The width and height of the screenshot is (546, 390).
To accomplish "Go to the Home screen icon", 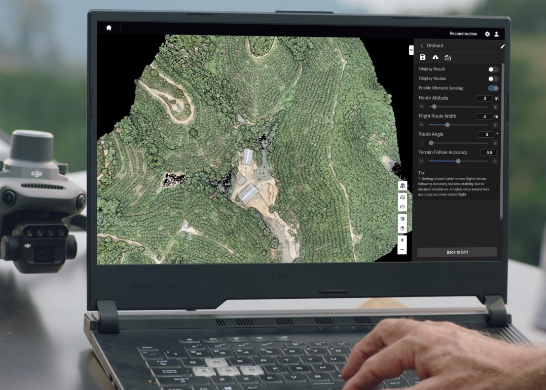I will (109, 28).
